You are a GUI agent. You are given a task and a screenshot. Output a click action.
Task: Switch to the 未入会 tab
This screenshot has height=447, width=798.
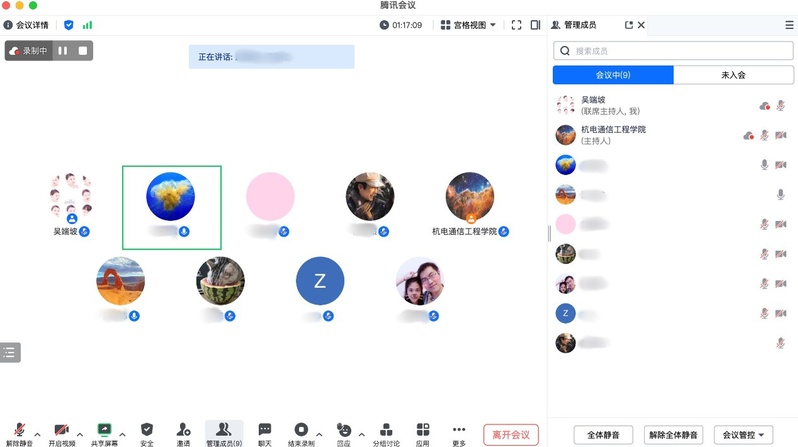(733, 75)
